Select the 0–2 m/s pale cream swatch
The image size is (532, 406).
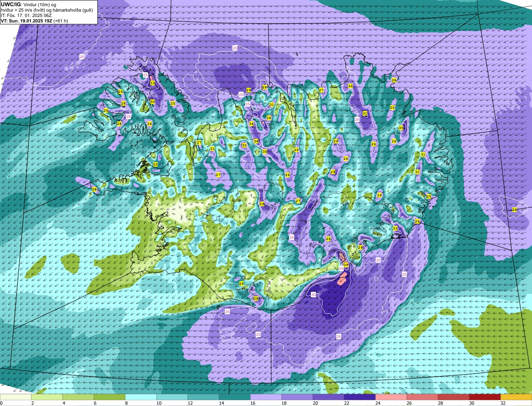tap(16, 397)
